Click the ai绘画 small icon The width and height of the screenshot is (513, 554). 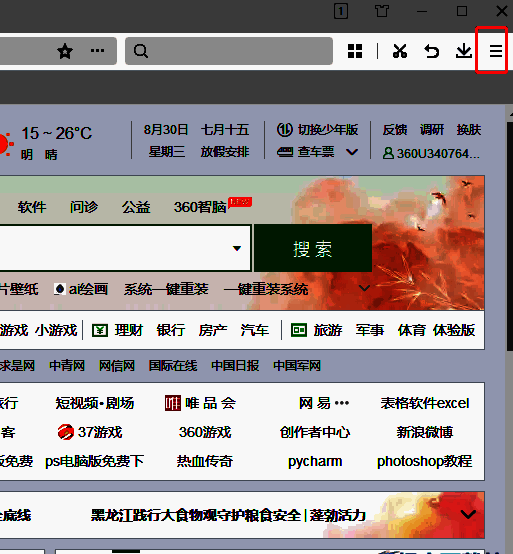[x=59, y=289]
